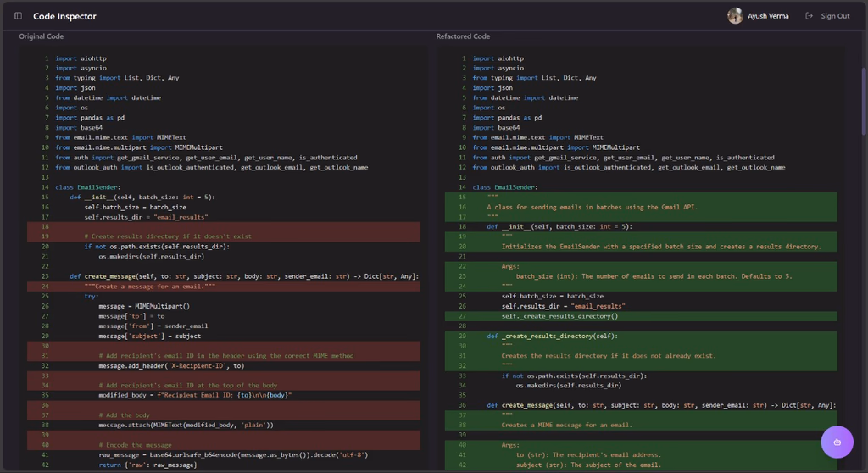Click original line "return {'raw': raw_message}"

tap(147, 465)
